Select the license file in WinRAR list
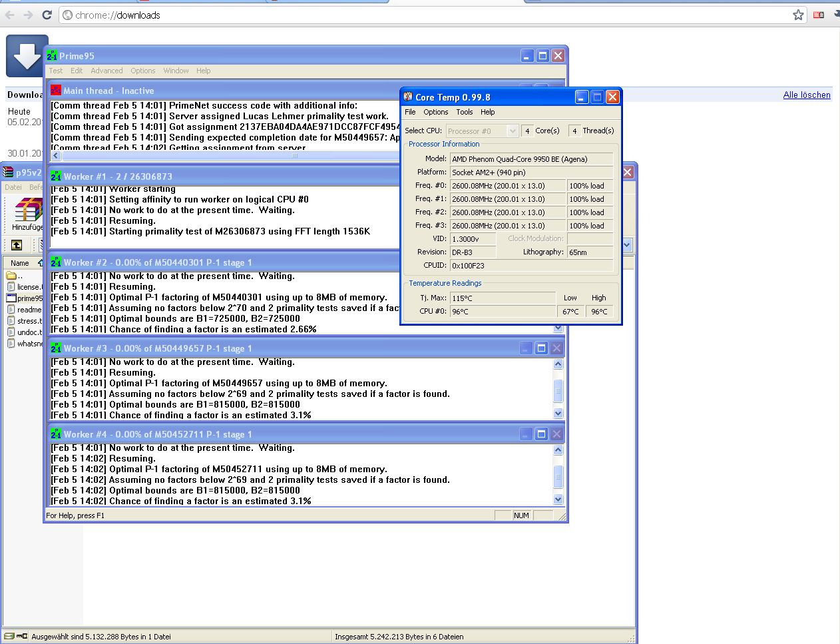The width and height of the screenshot is (840, 644). [x=25, y=287]
